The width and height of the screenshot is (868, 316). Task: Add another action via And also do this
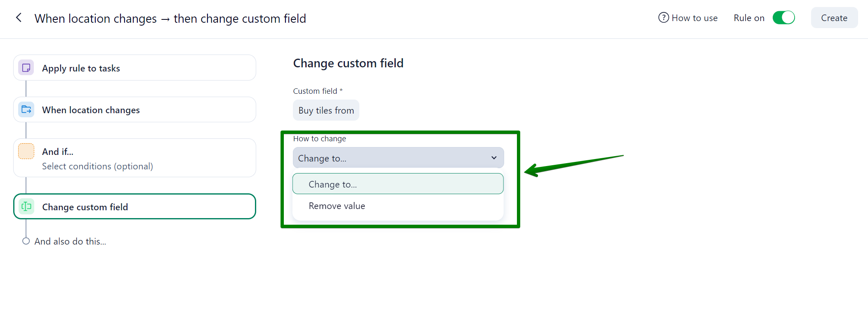pyautogui.click(x=71, y=241)
